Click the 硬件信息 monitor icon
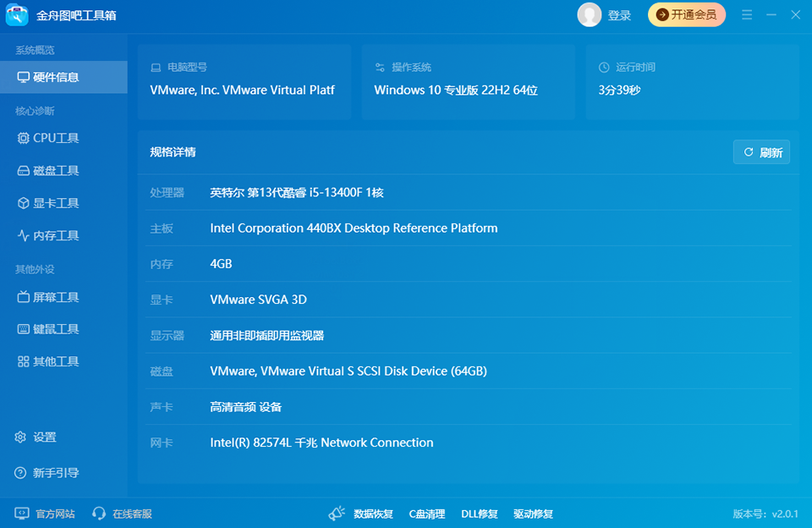This screenshot has height=528, width=812. coord(23,77)
